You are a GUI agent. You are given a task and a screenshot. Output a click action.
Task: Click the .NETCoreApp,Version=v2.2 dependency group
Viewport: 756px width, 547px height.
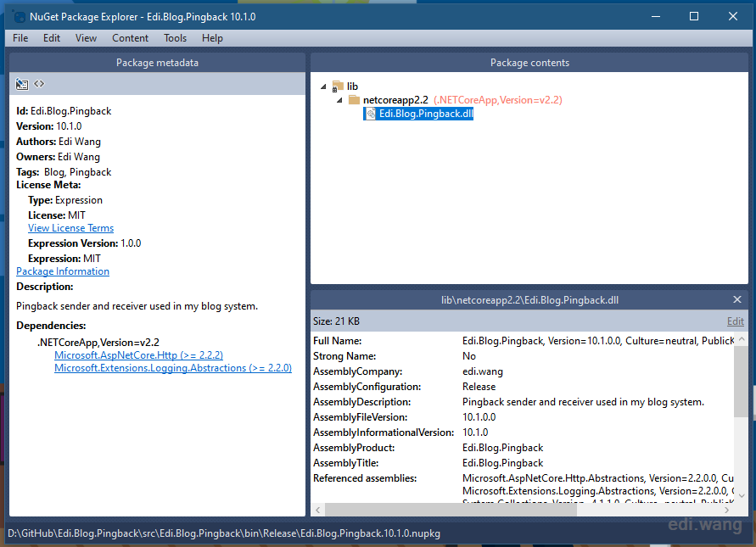click(x=98, y=343)
